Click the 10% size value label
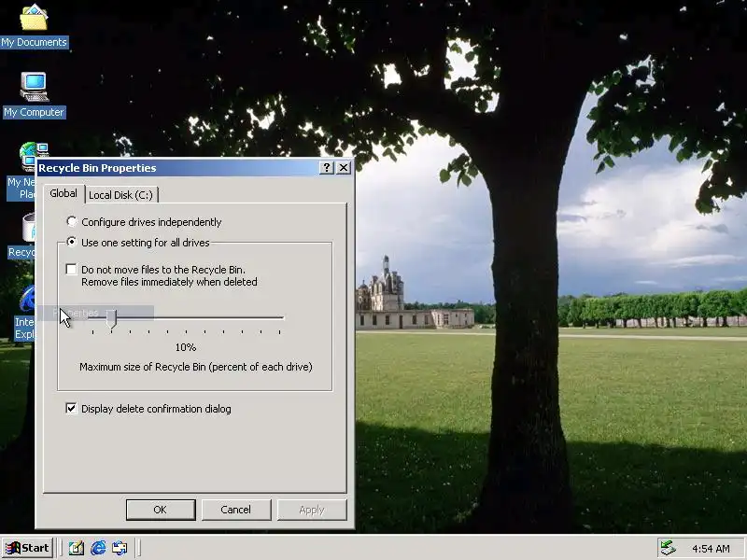 (x=185, y=347)
